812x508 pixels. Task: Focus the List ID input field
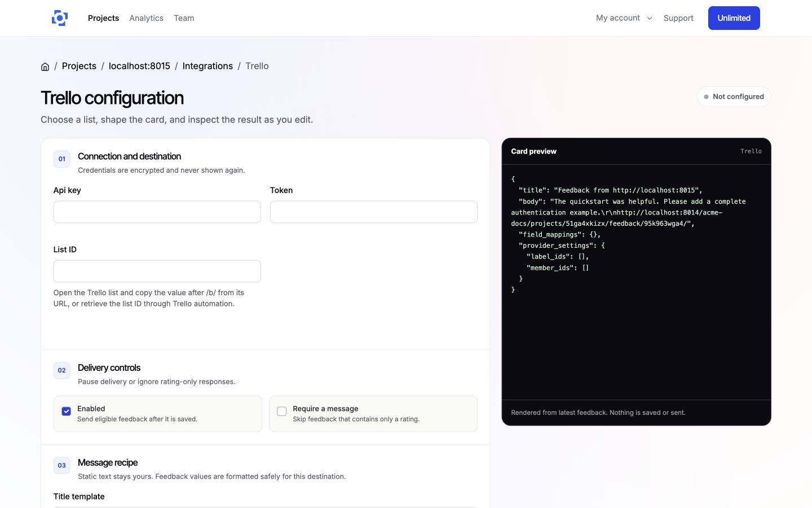(157, 271)
